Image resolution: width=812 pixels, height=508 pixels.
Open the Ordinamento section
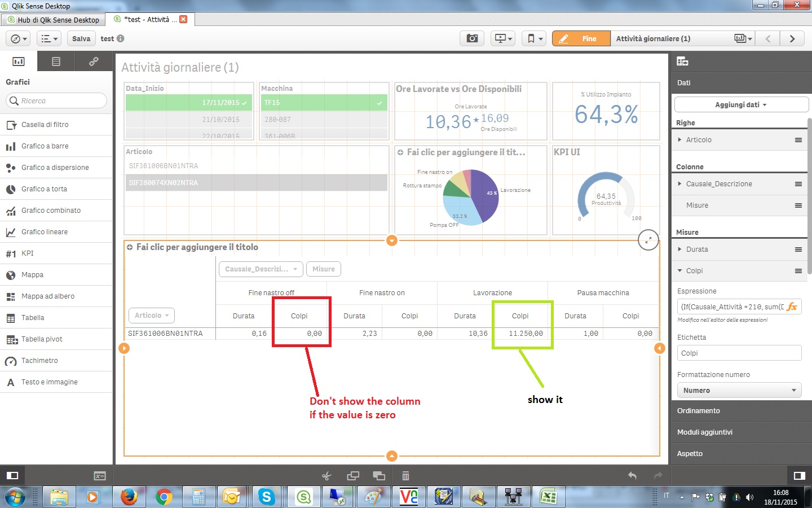tap(741, 411)
